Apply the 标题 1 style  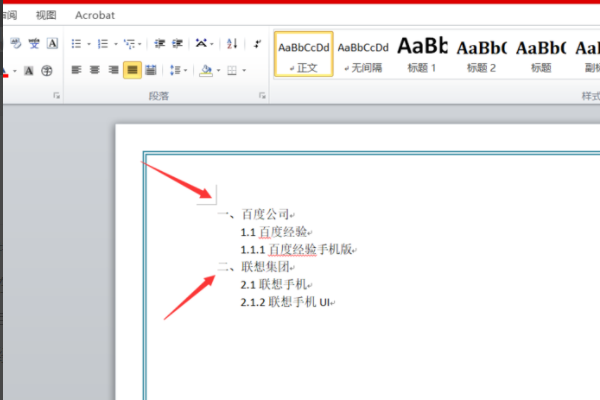(422, 54)
